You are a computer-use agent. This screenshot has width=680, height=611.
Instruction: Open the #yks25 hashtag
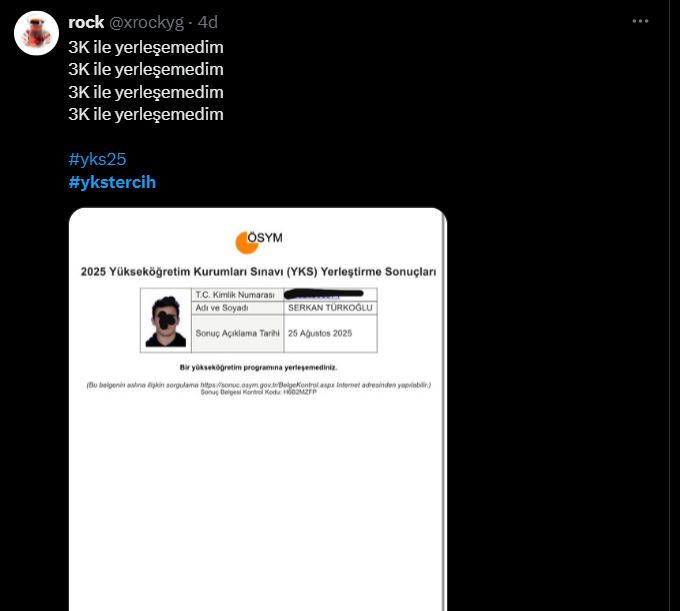click(x=97, y=159)
